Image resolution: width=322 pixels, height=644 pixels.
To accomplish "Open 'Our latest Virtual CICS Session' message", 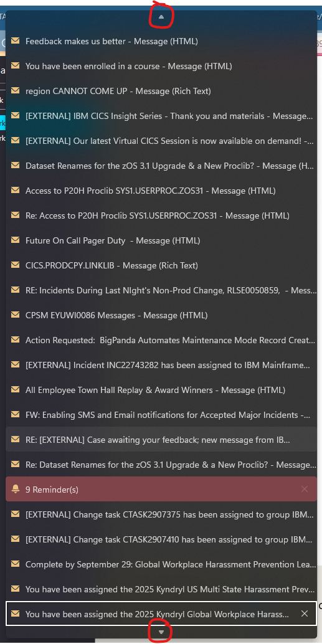I will pos(161,141).
